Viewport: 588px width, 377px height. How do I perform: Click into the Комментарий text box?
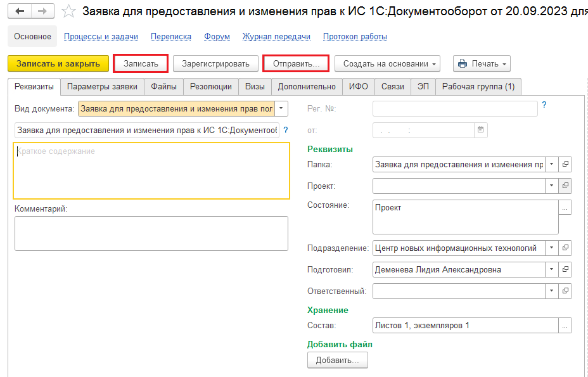click(151, 233)
